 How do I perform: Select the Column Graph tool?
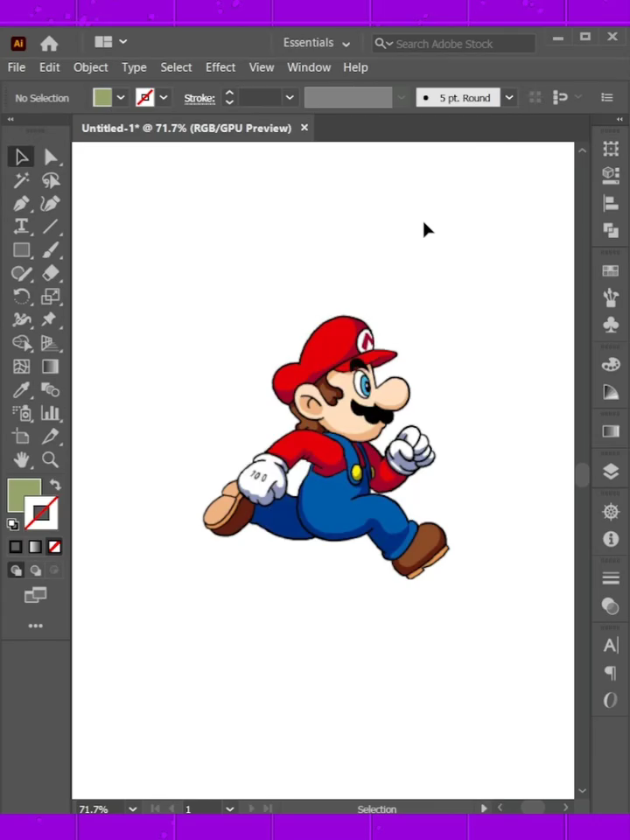[51, 413]
